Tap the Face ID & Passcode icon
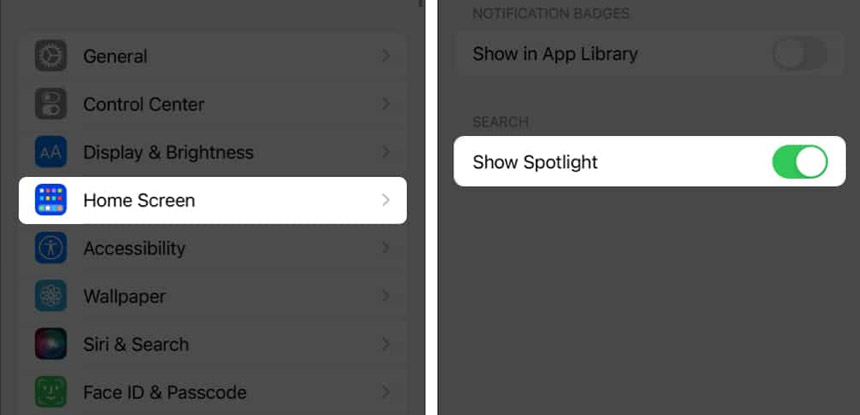This screenshot has width=860, height=415. pyautogui.click(x=51, y=392)
